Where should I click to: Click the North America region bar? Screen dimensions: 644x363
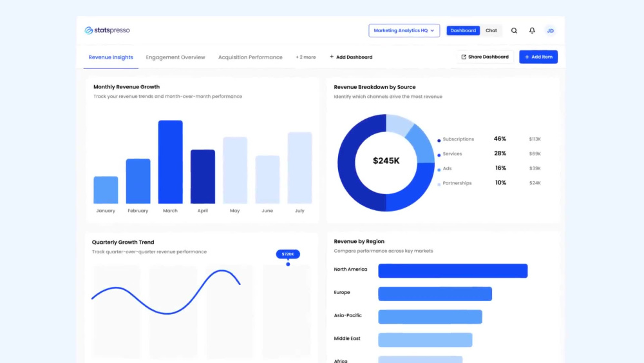[453, 271]
